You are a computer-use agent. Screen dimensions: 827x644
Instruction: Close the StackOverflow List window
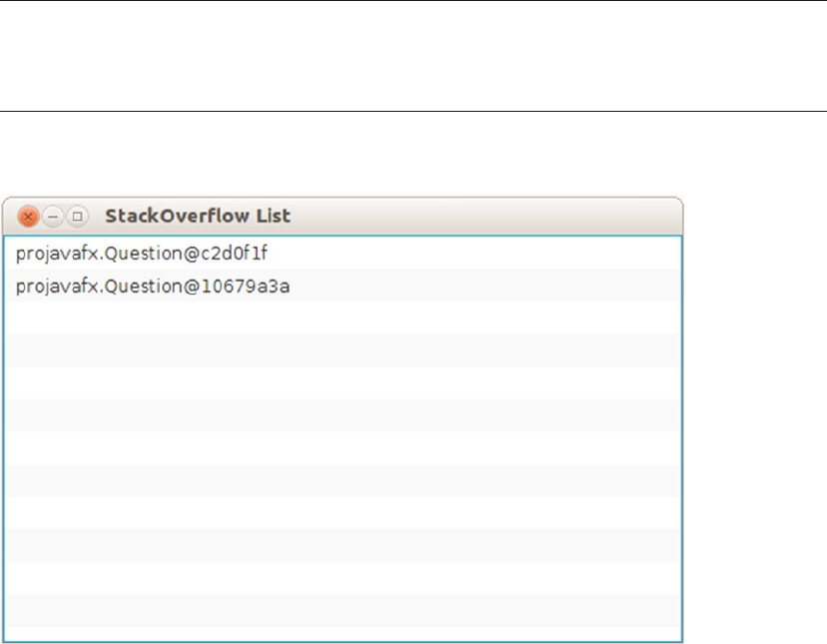click(x=28, y=217)
